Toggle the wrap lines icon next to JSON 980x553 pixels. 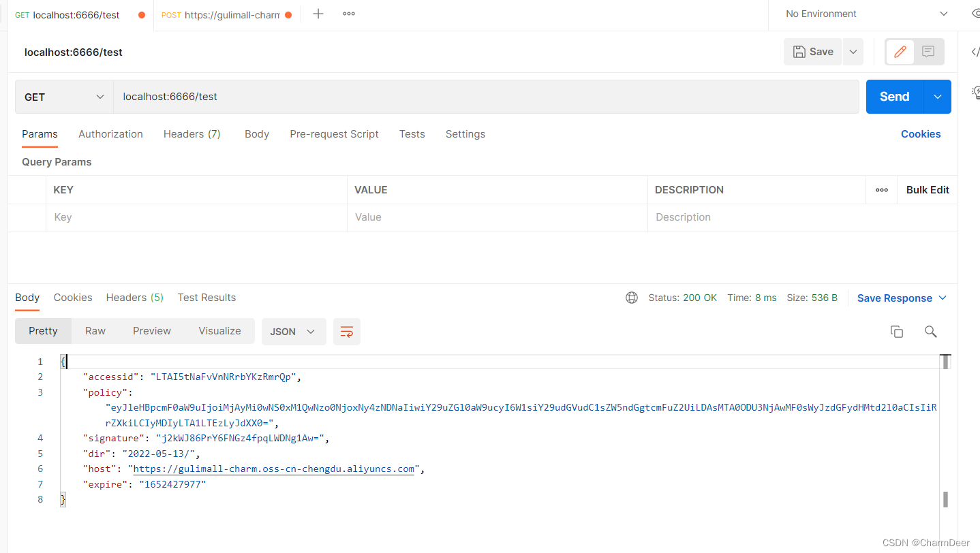point(347,332)
